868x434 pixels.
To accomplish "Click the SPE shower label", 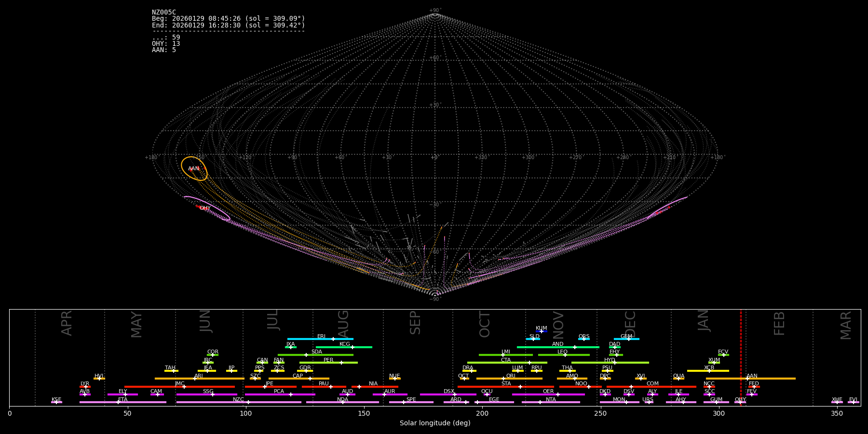I will [411, 400].
